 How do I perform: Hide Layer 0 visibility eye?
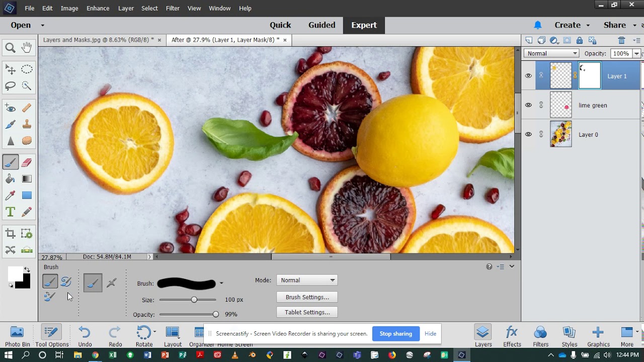click(528, 134)
